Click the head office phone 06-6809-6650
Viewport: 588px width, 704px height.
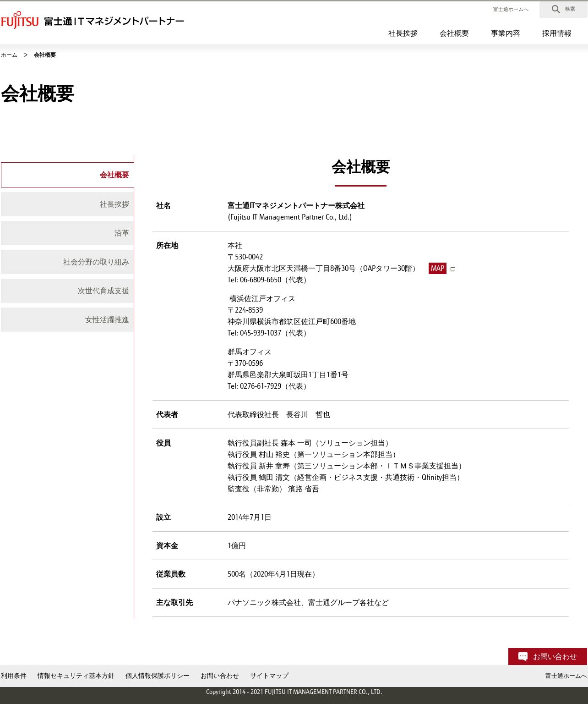261,280
